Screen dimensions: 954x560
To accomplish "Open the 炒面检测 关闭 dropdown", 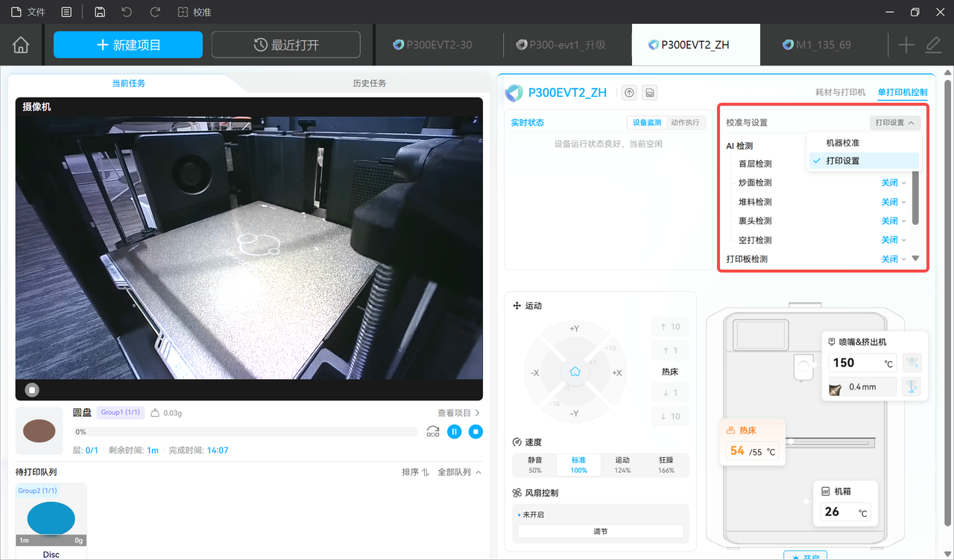I will point(894,182).
